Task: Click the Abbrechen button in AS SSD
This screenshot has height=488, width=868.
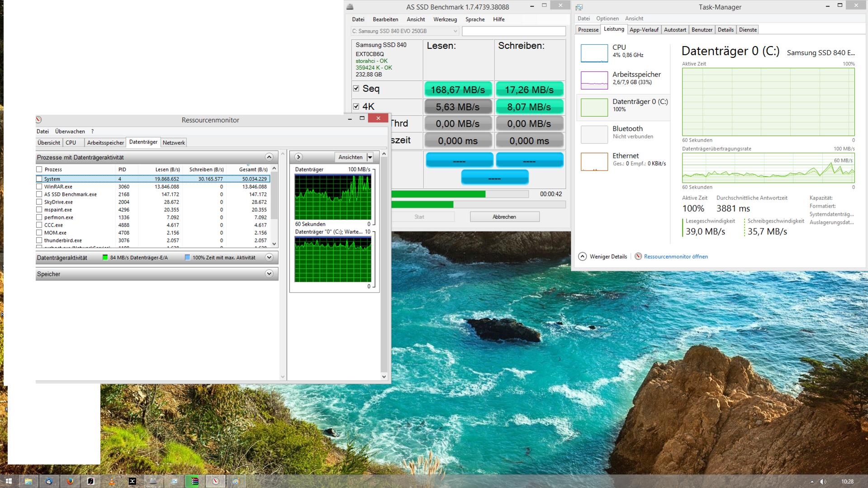Action: pos(504,217)
